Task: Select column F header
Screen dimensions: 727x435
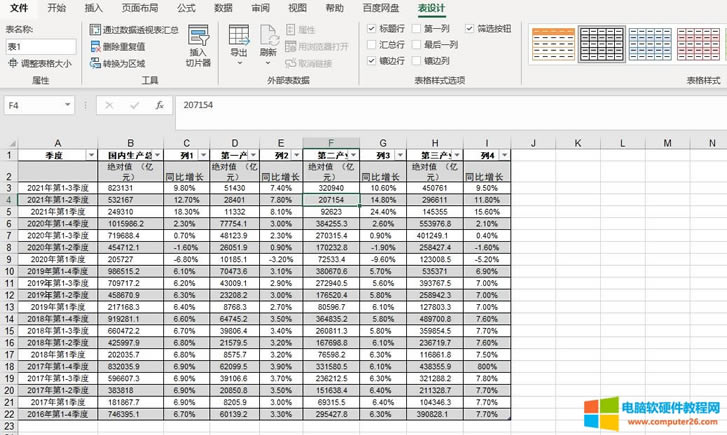Action: [330, 143]
